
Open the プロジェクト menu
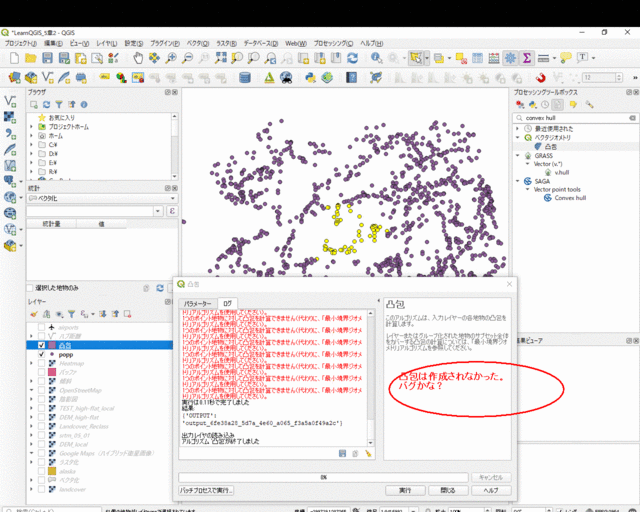[x=20, y=43]
